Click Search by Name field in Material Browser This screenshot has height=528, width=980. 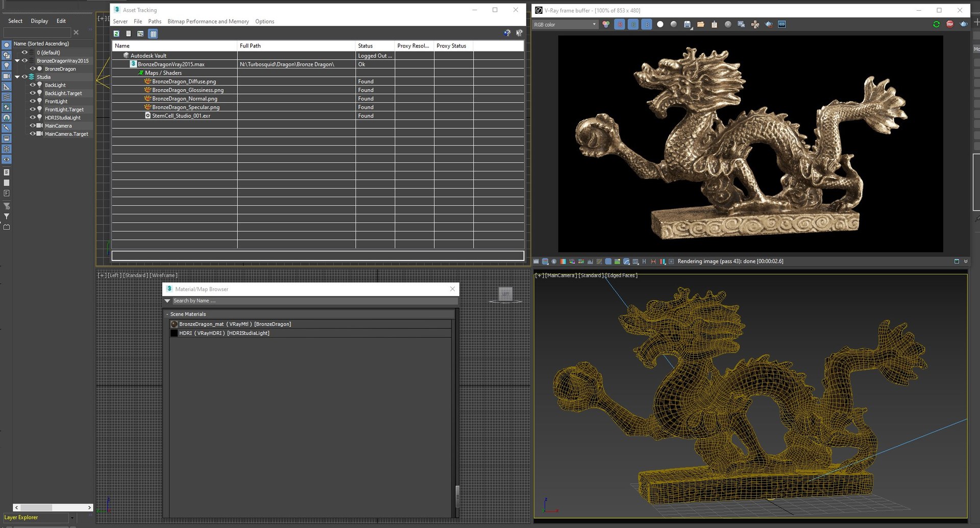coord(314,301)
